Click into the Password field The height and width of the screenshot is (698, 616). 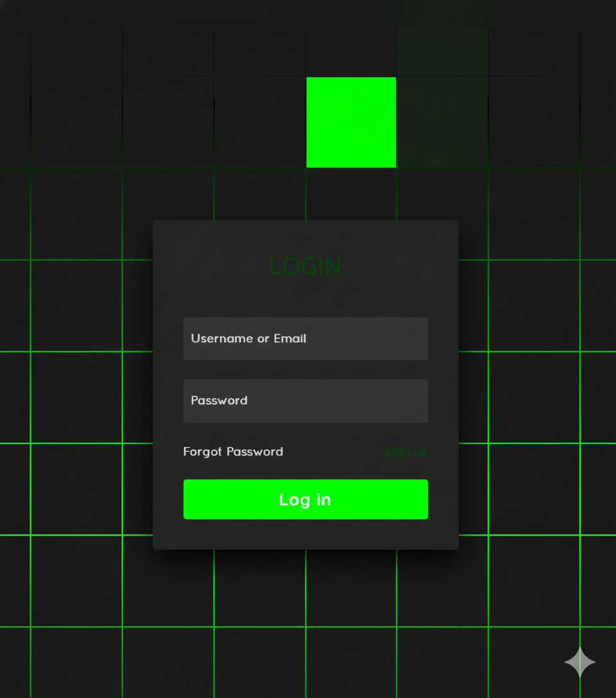(305, 401)
